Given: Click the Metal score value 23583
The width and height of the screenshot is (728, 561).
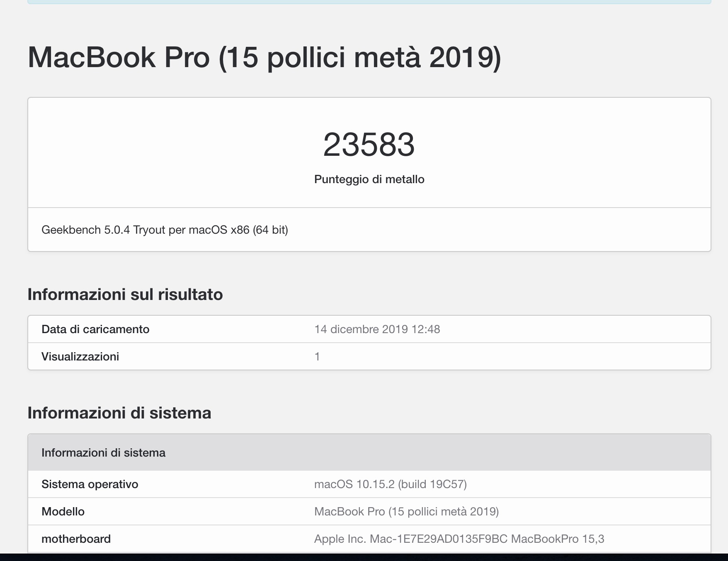Looking at the screenshot, I should tap(369, 145).
